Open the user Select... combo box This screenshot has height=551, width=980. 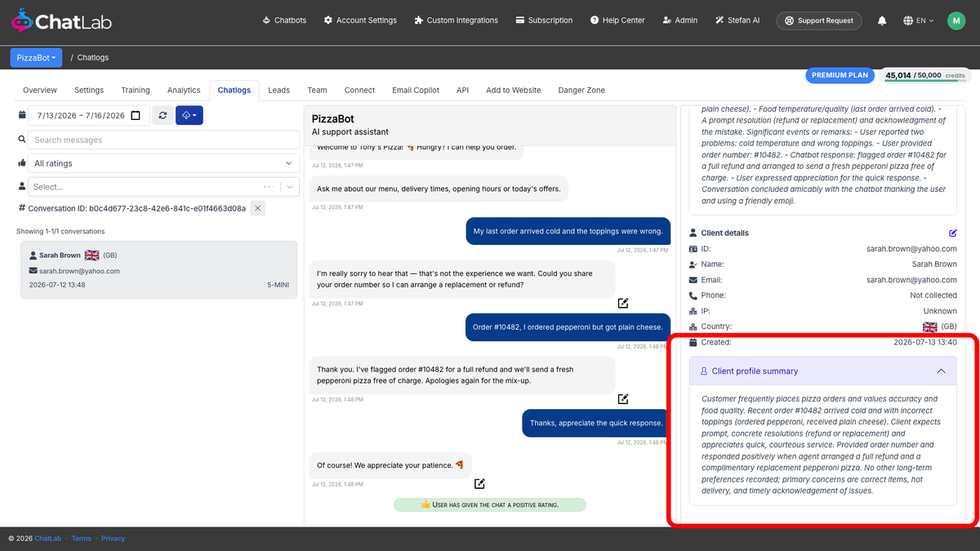click(163, 187)
